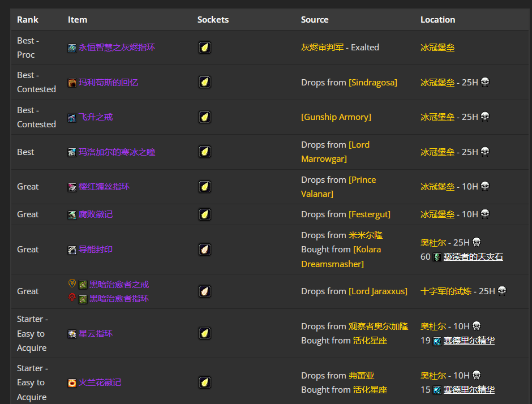The width and height of the screenshot is (532, 404).
Task: Click the Horde faction icon beside 黑暗治愈者指环
Action: (72, 298)
